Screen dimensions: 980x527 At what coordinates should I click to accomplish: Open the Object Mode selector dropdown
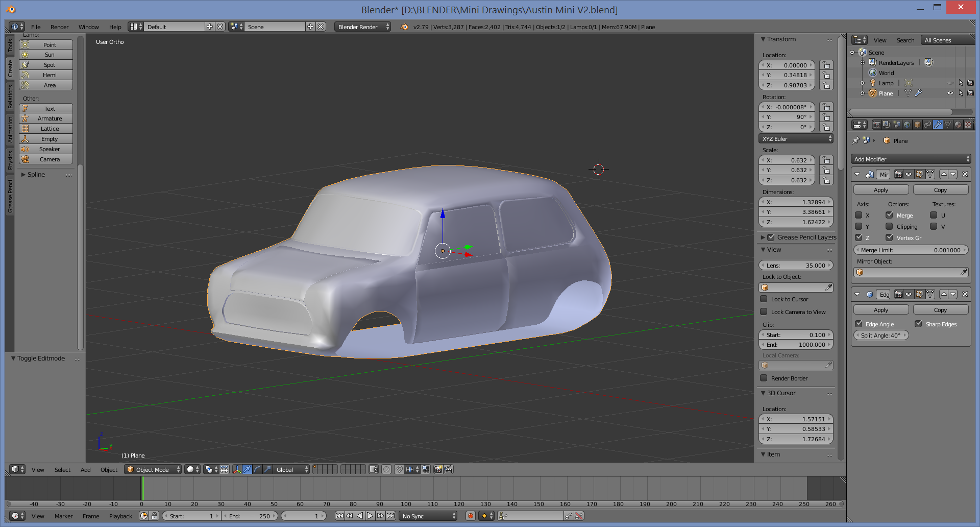(x=153, y=470)
